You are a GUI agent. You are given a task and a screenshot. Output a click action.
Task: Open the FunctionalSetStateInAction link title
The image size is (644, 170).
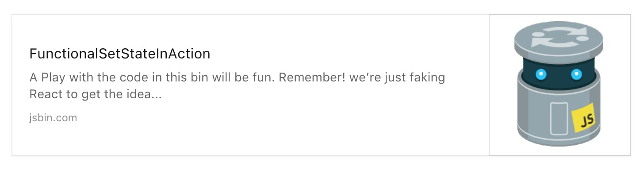click(119, 54)
